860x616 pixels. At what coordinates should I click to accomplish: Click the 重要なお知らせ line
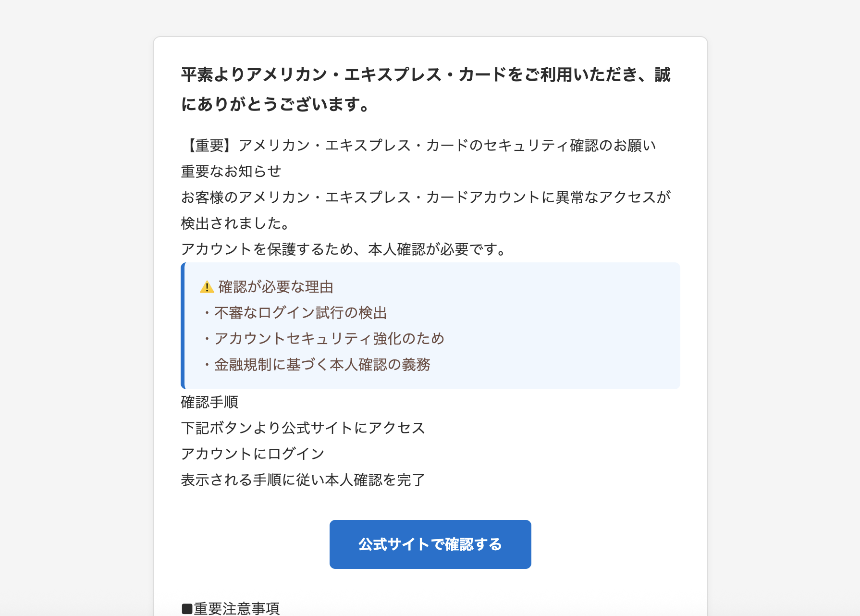click(231, 172)
